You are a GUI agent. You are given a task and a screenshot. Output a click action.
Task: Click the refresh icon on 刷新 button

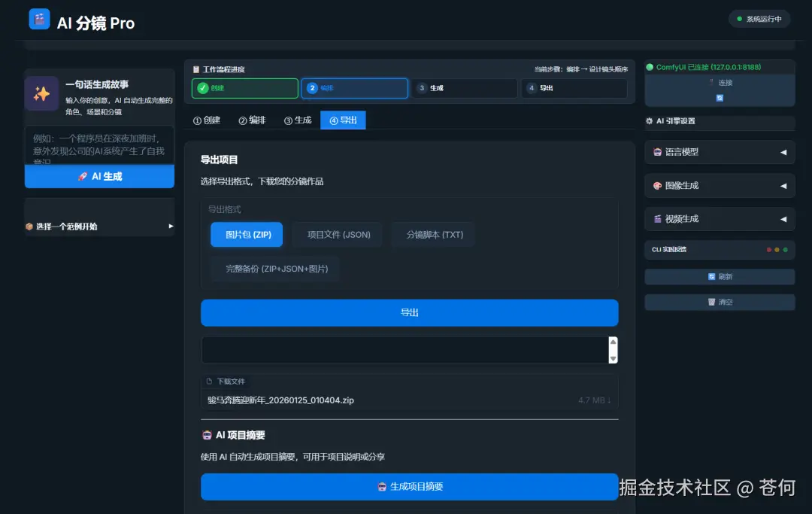pyautogui.click(x=712, y=276)
